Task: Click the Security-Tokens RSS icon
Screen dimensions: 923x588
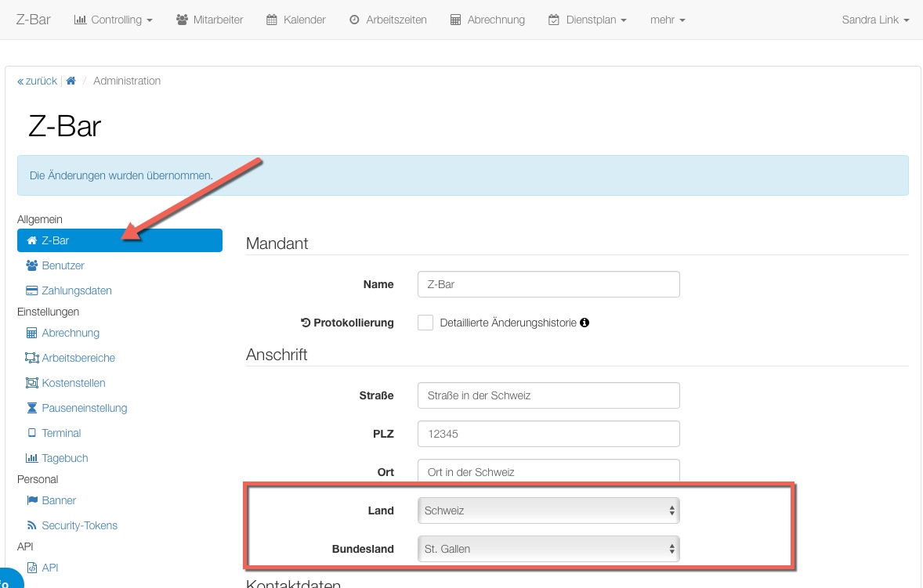Action: point(32,525)
